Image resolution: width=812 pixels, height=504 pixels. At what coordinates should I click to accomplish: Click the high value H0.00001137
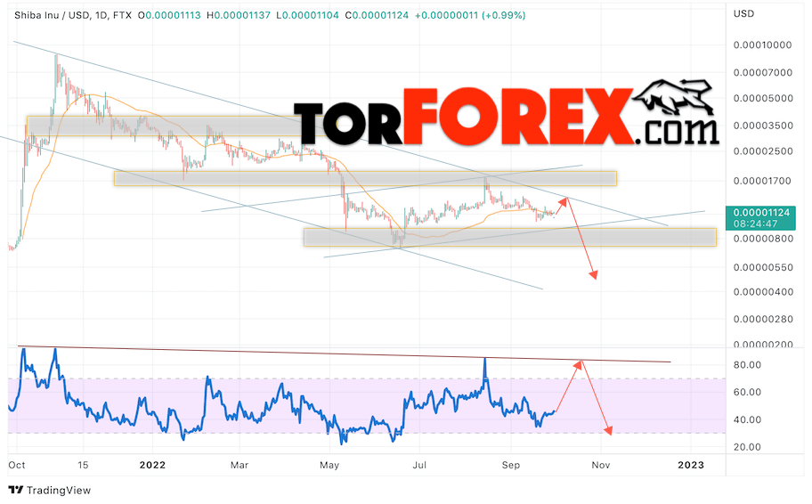(x=239, y=15)
